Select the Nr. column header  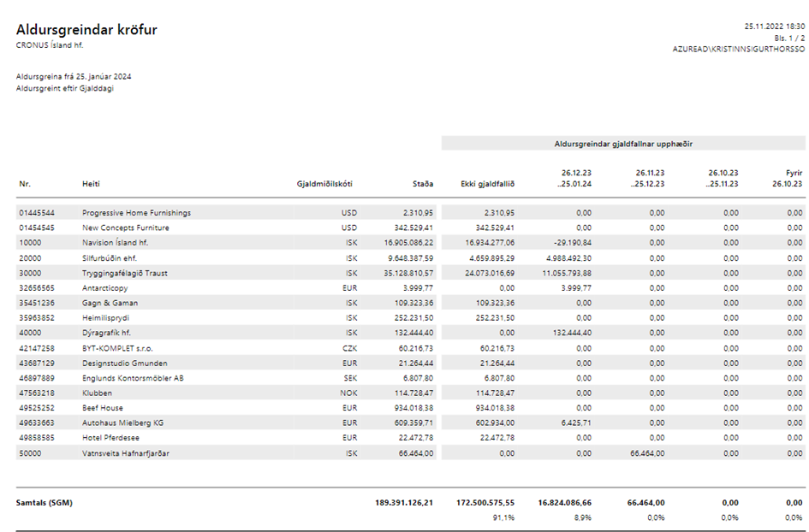pos(24,184)
